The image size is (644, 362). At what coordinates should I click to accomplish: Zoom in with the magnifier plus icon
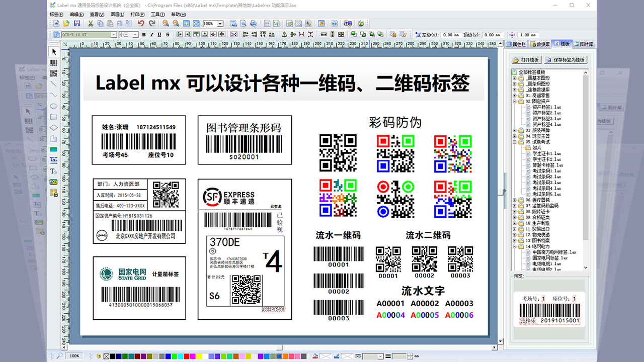tap(166, 23)
